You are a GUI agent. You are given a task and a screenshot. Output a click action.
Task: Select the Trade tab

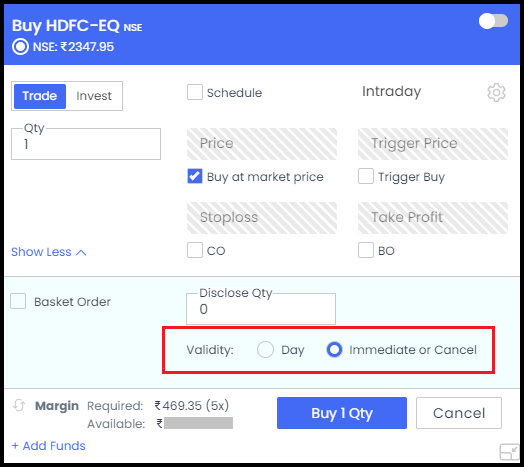pos(40,96)
